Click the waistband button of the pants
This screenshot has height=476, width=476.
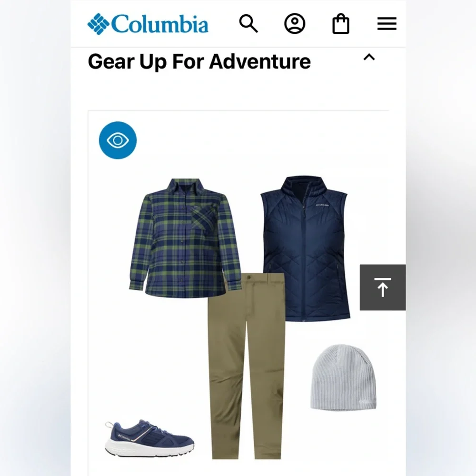(249, 277)
